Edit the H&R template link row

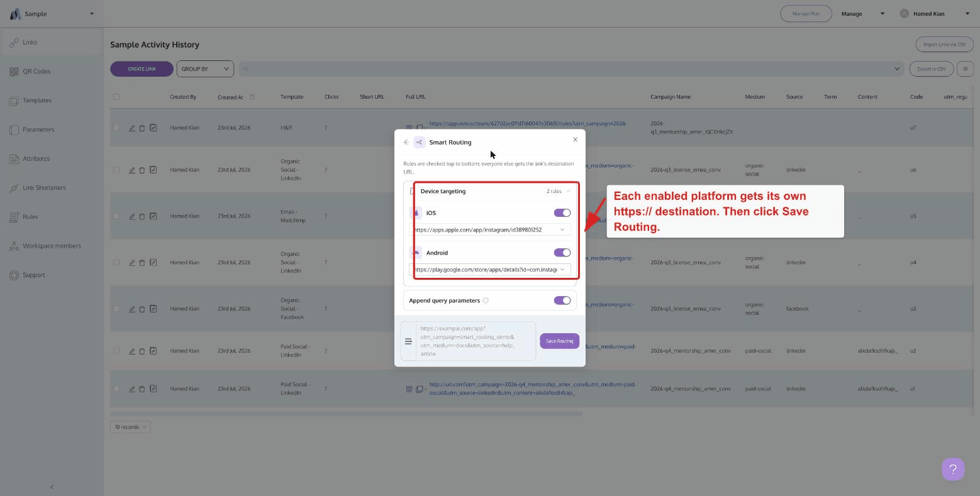(x=132, y=128)
